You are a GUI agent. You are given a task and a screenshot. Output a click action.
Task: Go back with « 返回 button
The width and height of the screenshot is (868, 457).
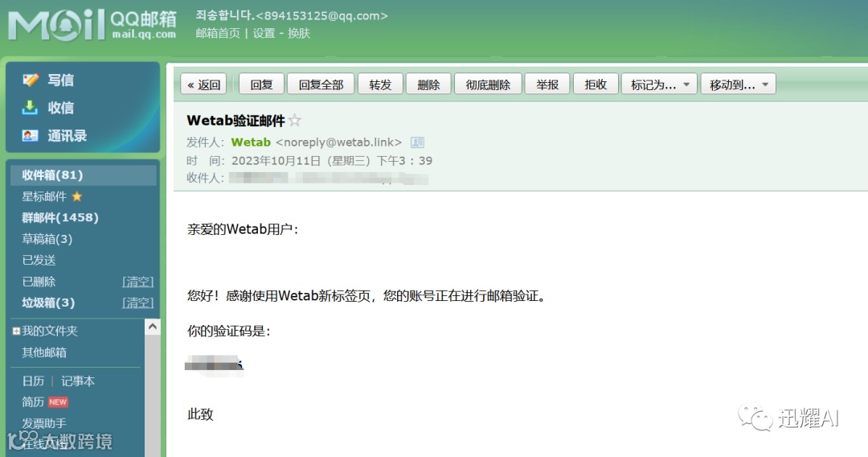pos(203,84)
